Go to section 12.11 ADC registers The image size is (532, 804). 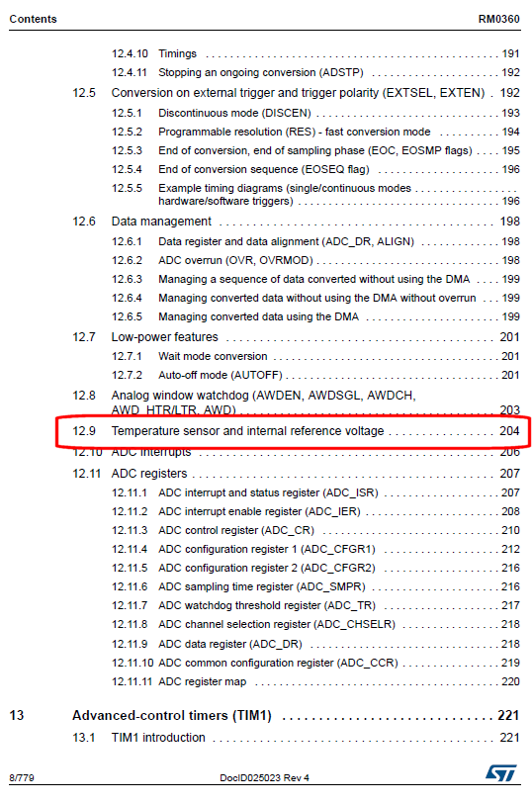click(x=296, y=474)
